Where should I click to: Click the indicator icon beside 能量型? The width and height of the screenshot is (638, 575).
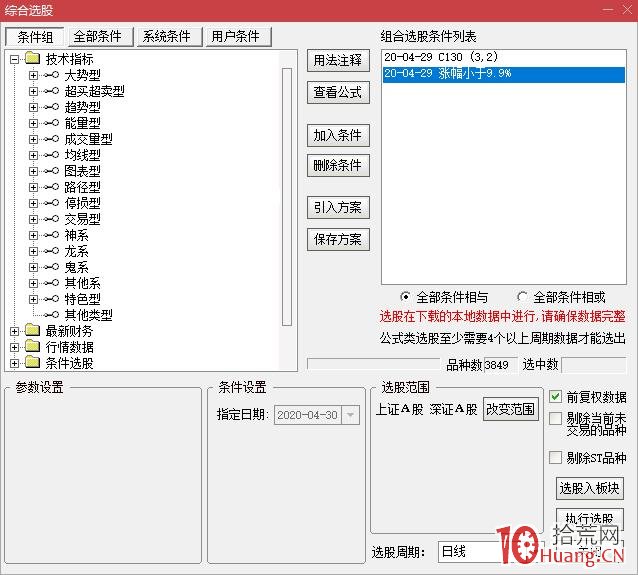52,123
